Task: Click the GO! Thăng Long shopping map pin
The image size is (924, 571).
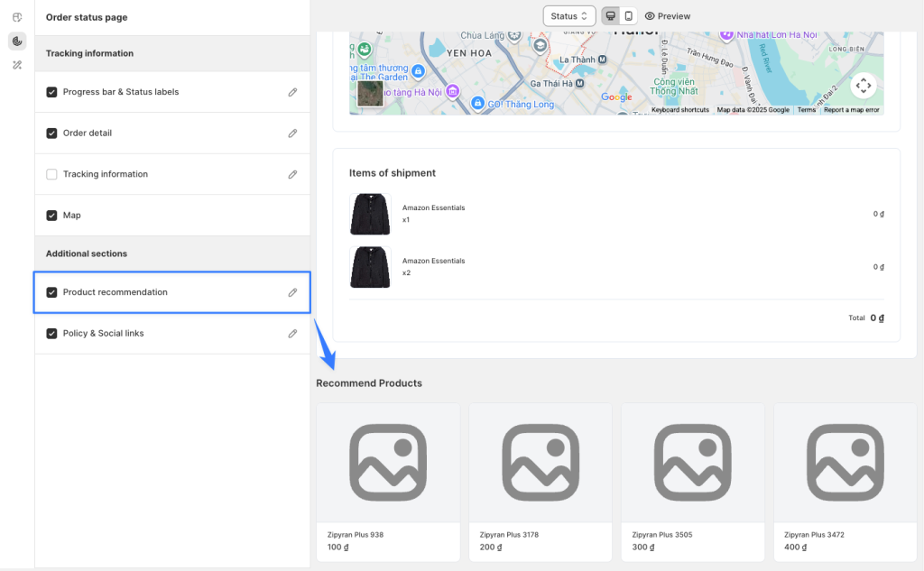Action: click(478, 103)
